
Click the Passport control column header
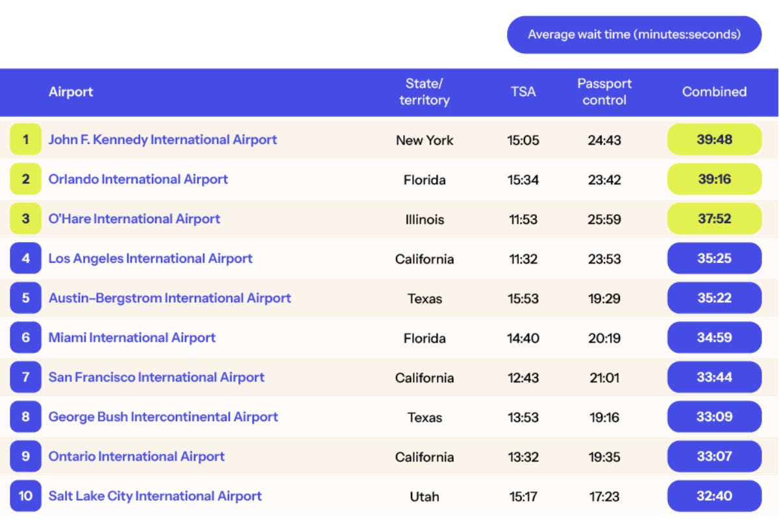point(604,92)
